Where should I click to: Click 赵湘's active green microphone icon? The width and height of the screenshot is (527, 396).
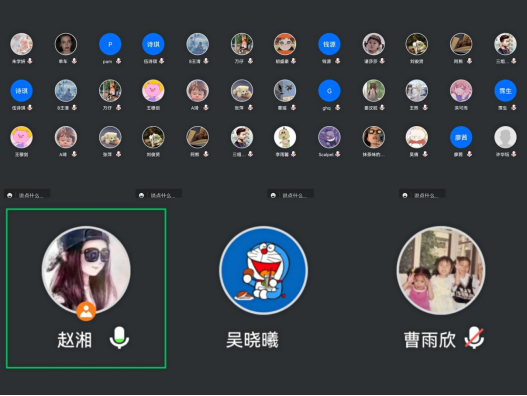[x=119, y=338]
